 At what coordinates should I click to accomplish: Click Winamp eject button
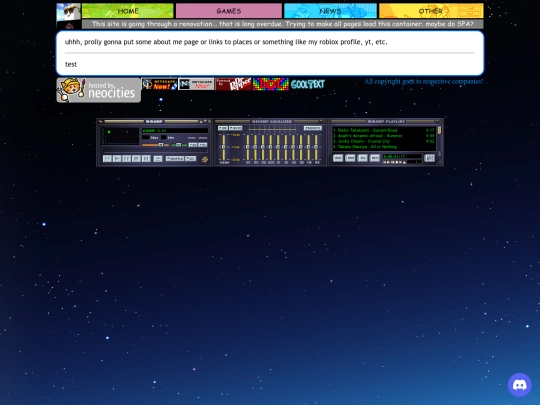[158, 159]
